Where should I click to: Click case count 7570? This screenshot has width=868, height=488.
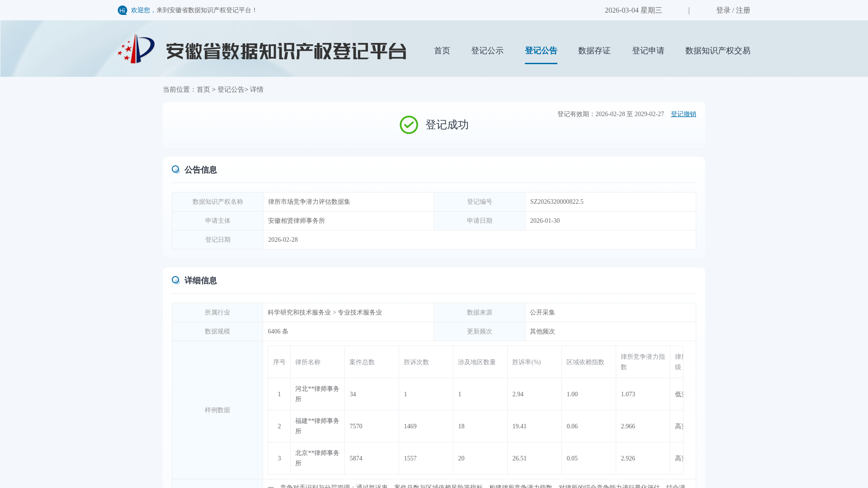tap(356, 427)
